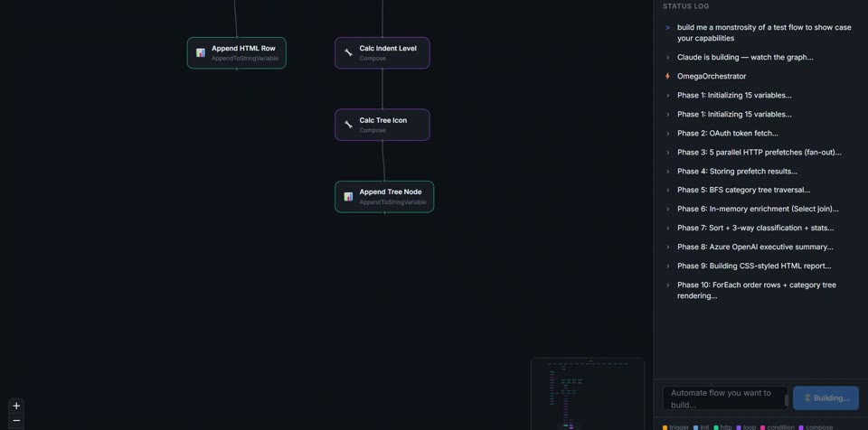This screenshot has width=868, height=430.
Task: Click the prompt arrow before build me
Action: tap(667, 28)
